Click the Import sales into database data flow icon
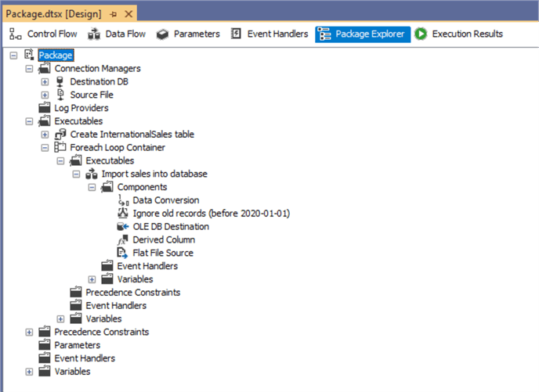The width and height of the screenshot is (539, 392). 92,174
